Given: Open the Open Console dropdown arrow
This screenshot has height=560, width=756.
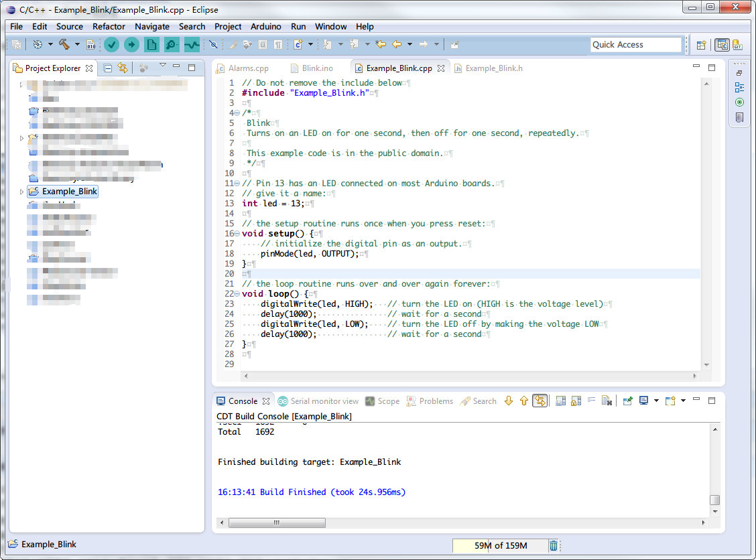Looking at the screenshot, I should tap(683, 401).
